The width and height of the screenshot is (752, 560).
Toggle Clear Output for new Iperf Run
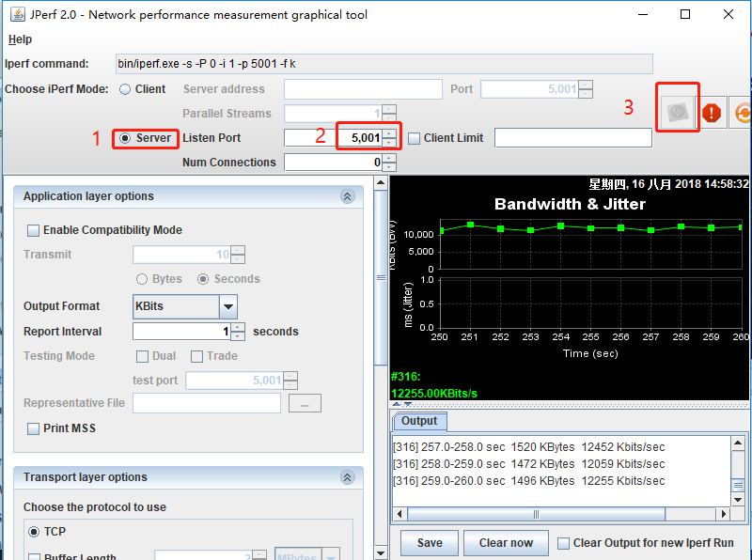pyautogui.click(x=564, y=543)
